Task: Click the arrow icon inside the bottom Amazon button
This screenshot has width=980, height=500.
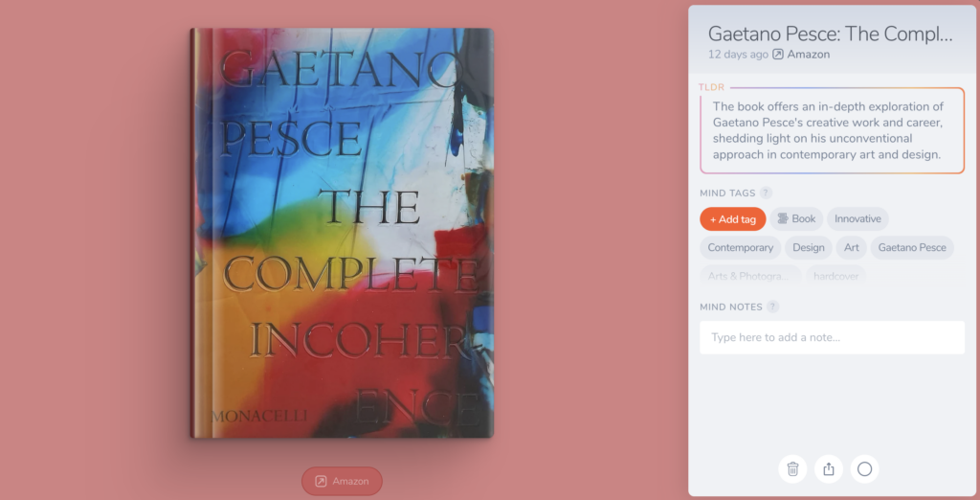Action: click(321, 481)
